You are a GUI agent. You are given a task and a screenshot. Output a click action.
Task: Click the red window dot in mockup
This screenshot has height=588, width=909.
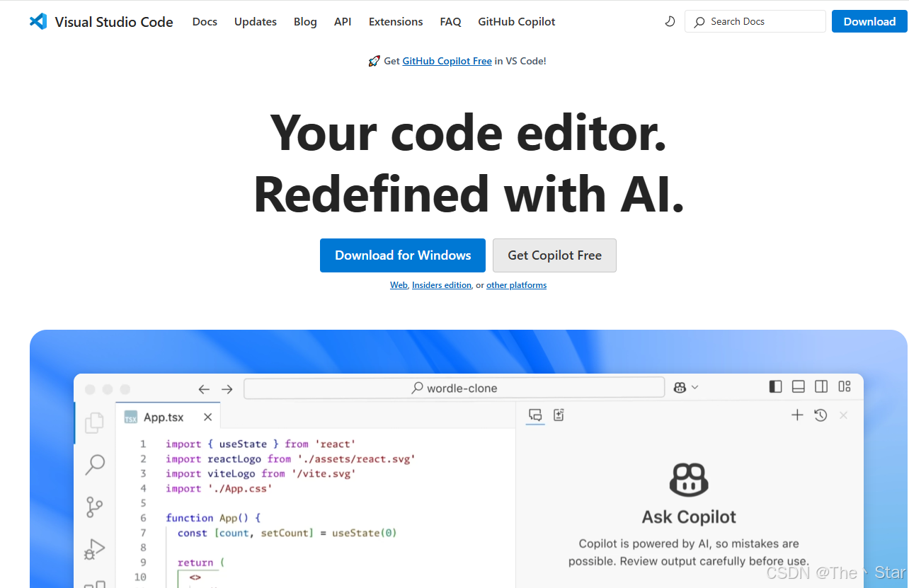(x=90, y=389)
